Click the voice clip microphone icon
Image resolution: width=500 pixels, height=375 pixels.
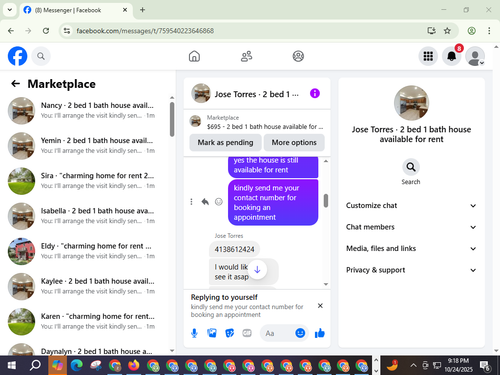coord(194,333)
